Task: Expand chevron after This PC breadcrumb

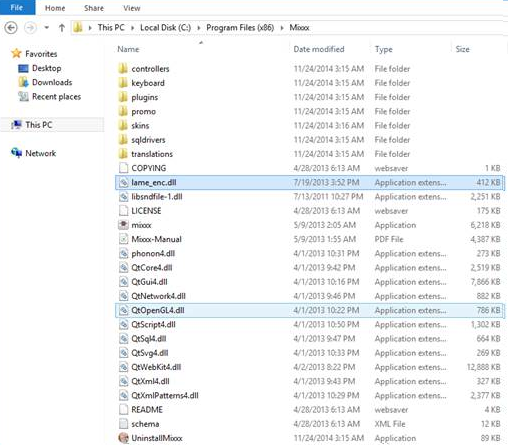Action: pyautogui.click(x=132, y=28)
